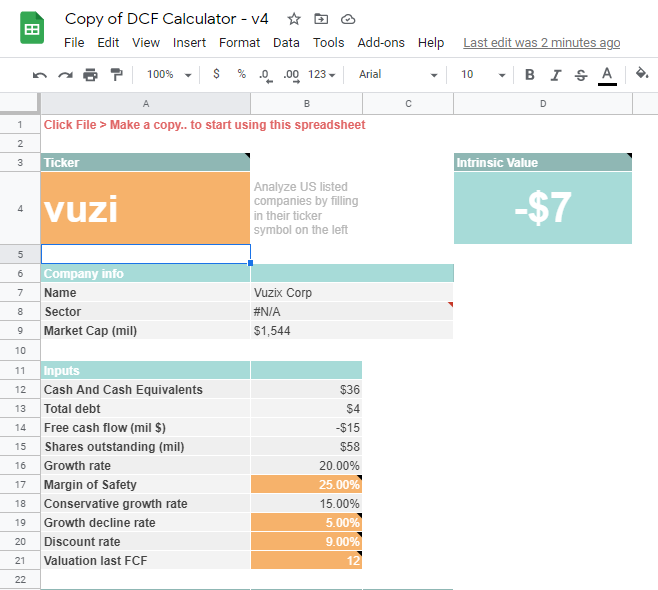
Task: Open the more number formats dropdown
Action: click(321, 75)
